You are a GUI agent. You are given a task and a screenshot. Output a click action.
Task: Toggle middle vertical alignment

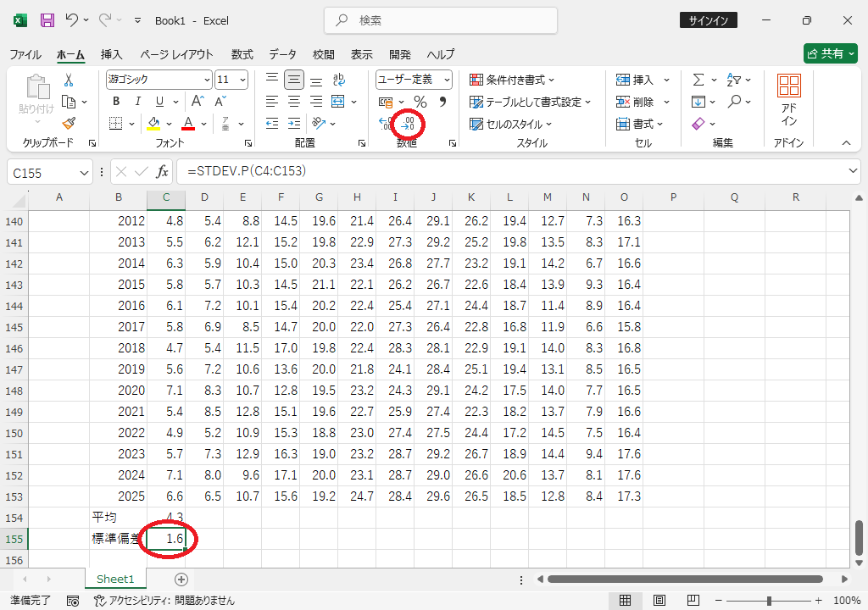294,80
